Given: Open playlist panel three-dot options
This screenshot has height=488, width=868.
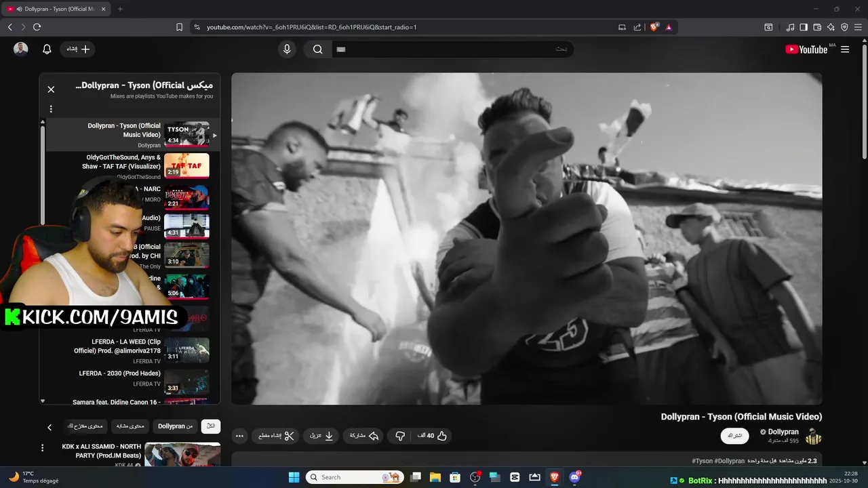Looking at the screenshot, I should click(51, 108).
